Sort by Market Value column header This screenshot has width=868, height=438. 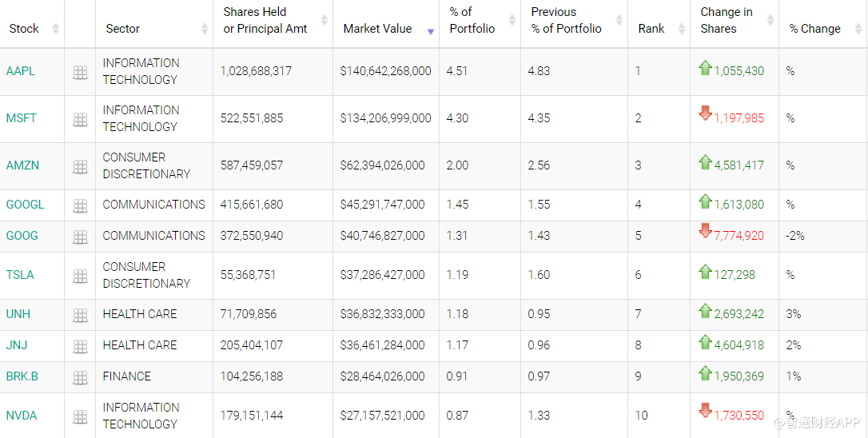(377, 29)
